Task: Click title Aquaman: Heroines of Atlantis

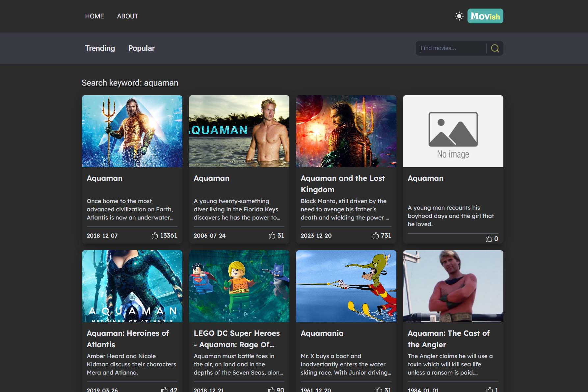Action: click(128, 339)
